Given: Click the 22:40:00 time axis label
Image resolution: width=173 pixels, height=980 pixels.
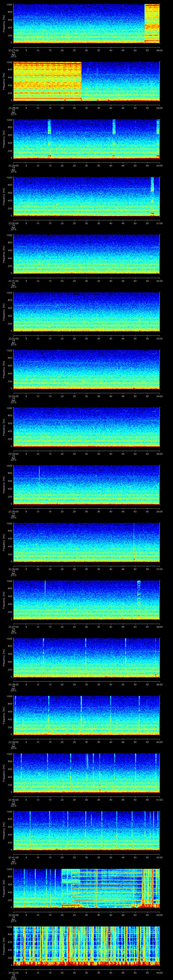Looking at the screenshot, I should point(13,799).
